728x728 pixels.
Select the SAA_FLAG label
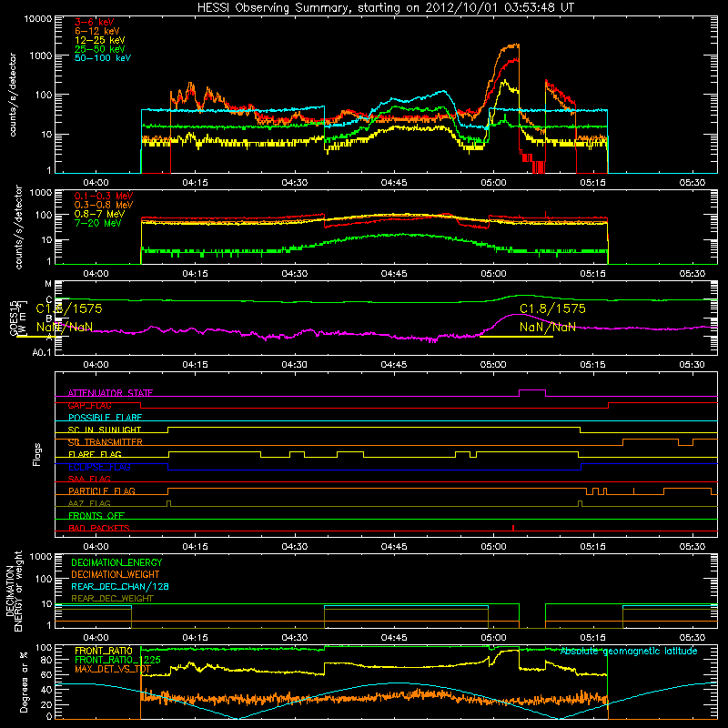point(89,479)
